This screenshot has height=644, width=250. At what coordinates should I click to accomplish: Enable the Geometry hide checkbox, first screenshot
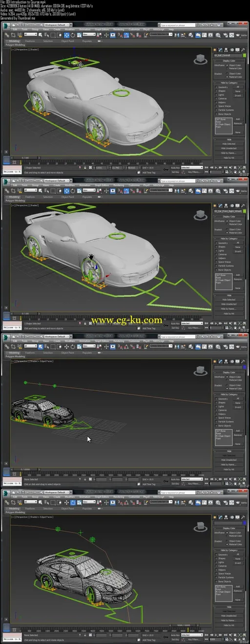click(x=217, y=87)
